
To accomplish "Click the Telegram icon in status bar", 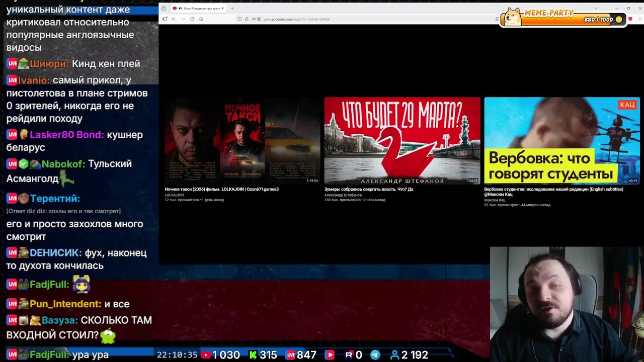I will click(x=375, y=355).
